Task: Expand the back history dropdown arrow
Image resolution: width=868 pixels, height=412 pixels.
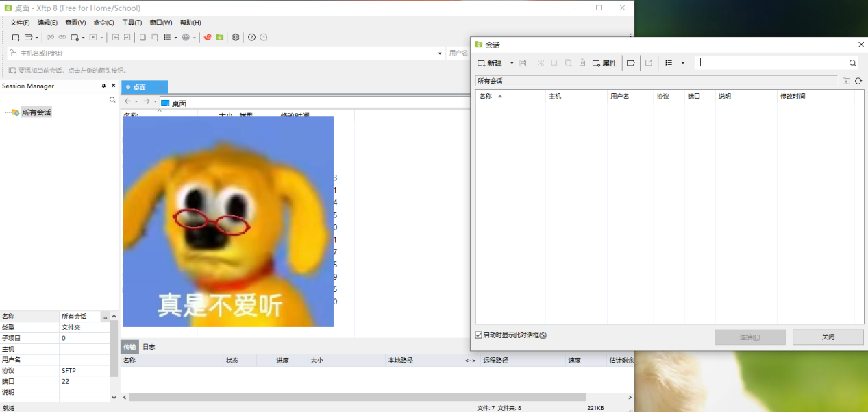Action: click(136, 102)
